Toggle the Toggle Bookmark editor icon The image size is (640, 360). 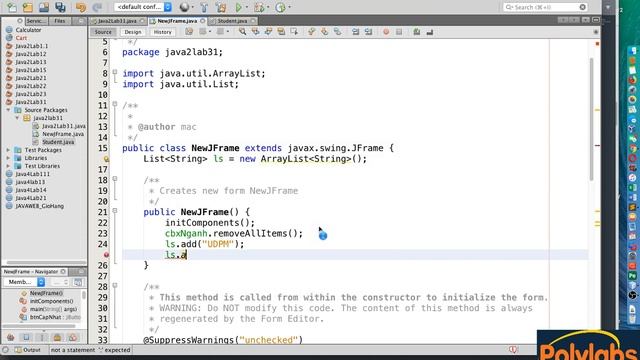[x=337, y=32]
